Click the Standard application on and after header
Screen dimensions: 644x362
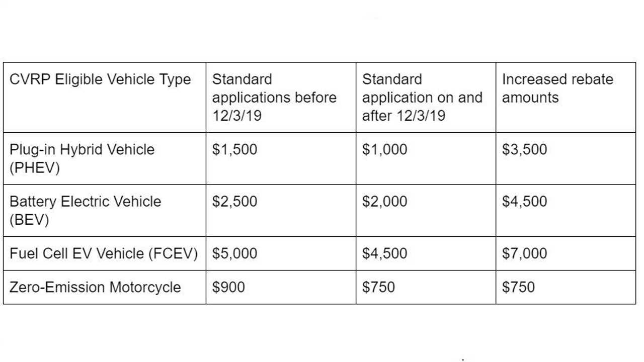422,98
